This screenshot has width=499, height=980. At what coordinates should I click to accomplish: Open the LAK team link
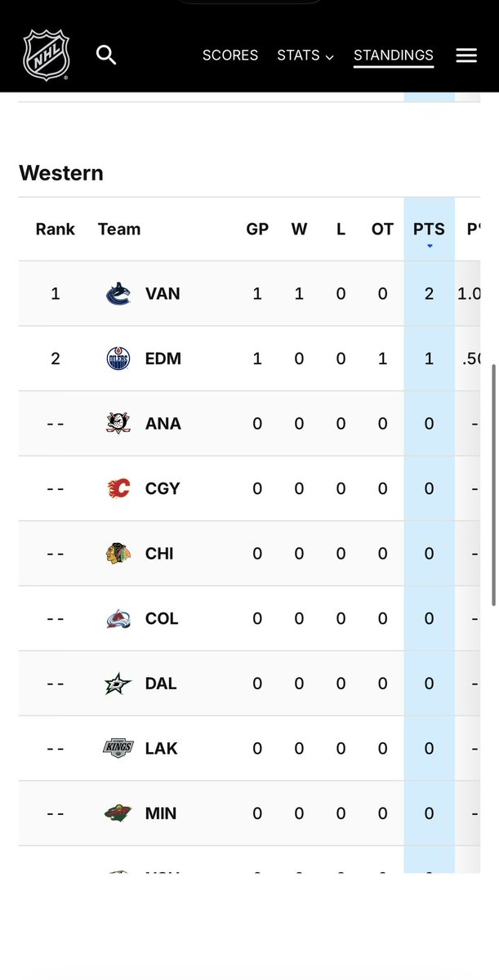pos(162,748)
